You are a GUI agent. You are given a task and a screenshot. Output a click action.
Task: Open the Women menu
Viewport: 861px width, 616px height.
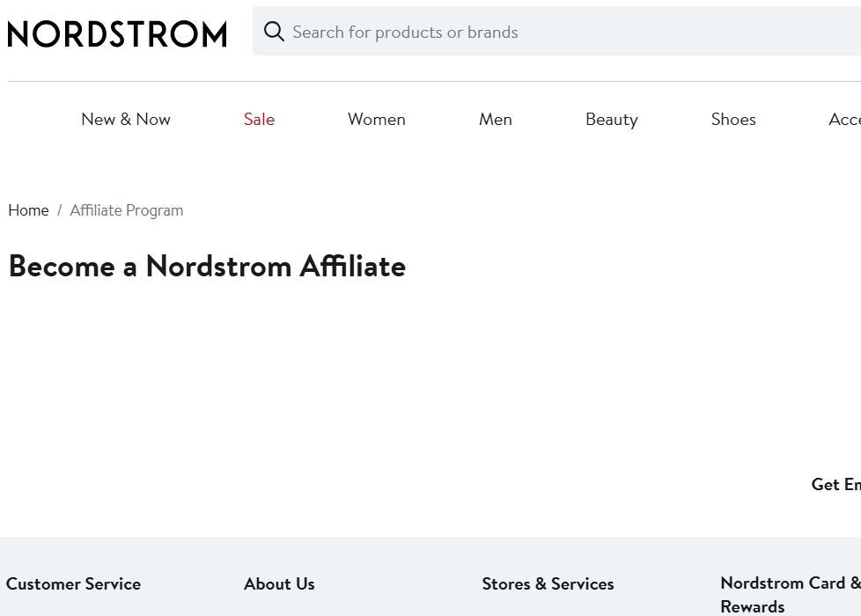tap(377, 119)
